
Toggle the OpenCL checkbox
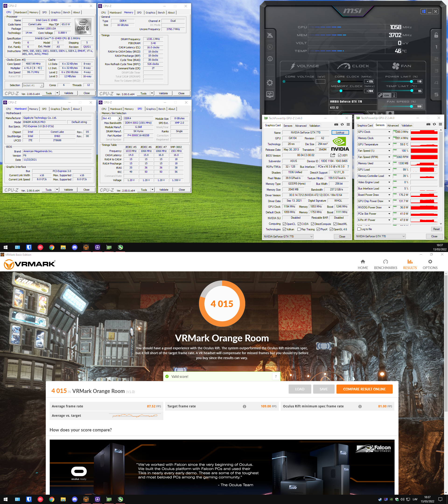point(284,224)
